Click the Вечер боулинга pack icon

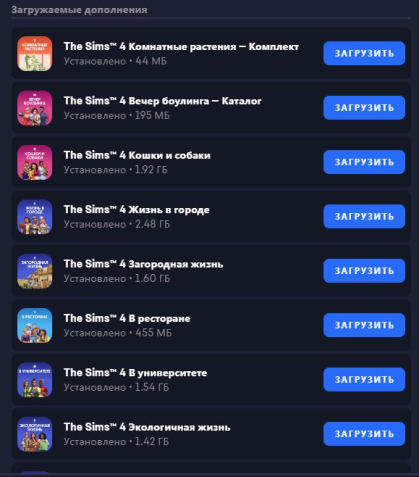coord(35,108)
